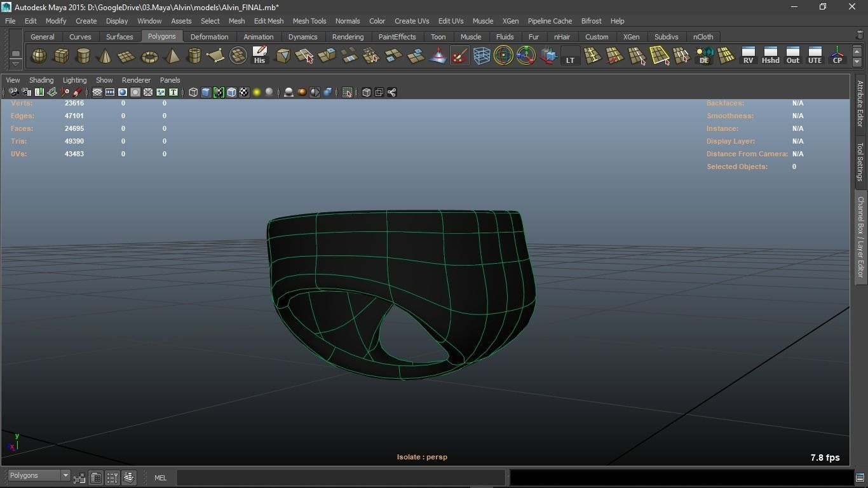Click into the MEL command input field

pyautogui.click(x=341, y=478)
